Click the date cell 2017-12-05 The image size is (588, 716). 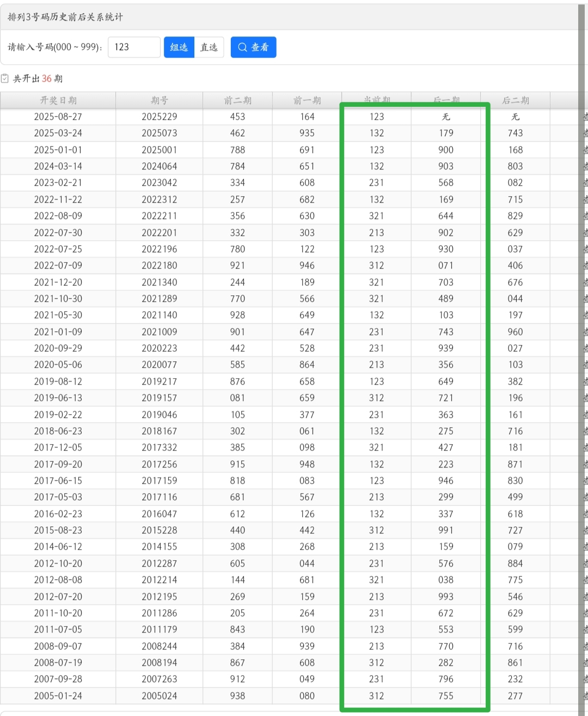[58, 447]
